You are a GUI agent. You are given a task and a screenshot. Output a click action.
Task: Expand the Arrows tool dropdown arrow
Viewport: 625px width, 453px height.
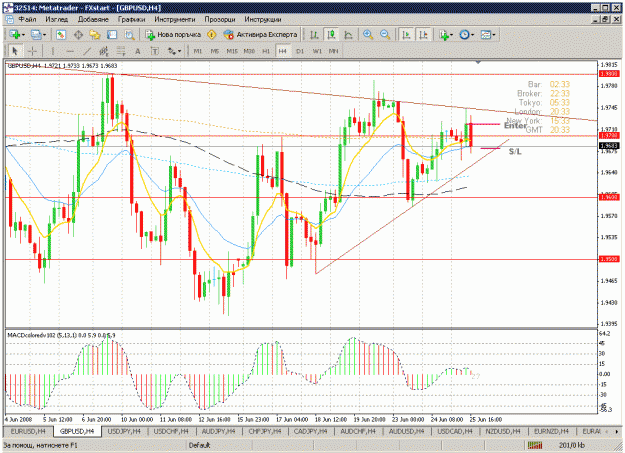[180, 51]
